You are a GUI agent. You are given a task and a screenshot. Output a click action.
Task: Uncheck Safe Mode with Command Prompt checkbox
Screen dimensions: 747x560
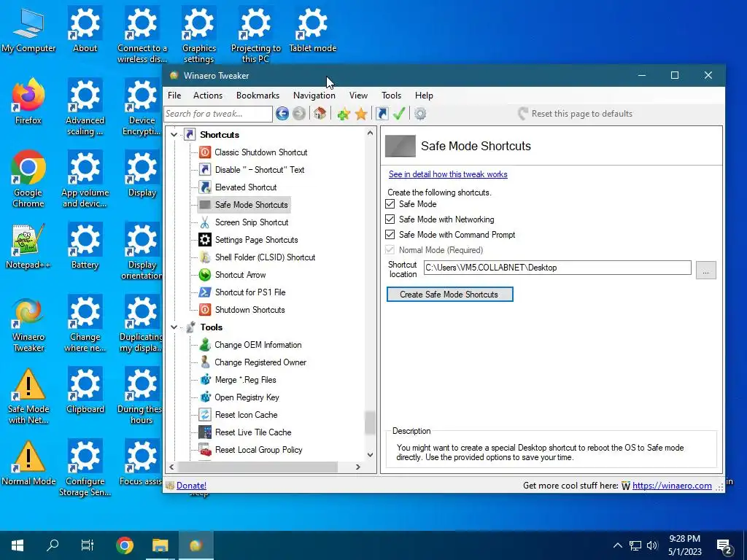(390, 234)
